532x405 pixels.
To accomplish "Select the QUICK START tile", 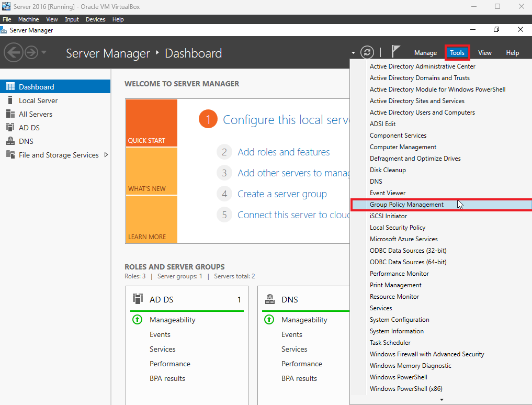I will 152,123.
